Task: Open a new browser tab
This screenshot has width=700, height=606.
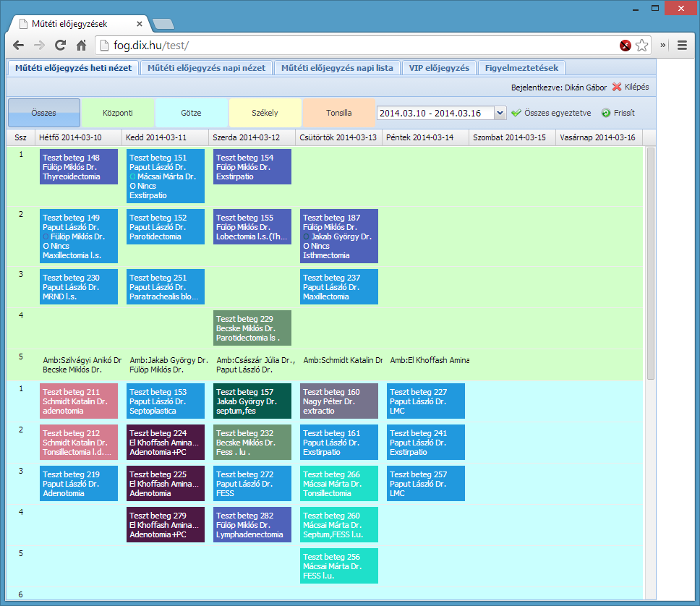Action: 163,24
